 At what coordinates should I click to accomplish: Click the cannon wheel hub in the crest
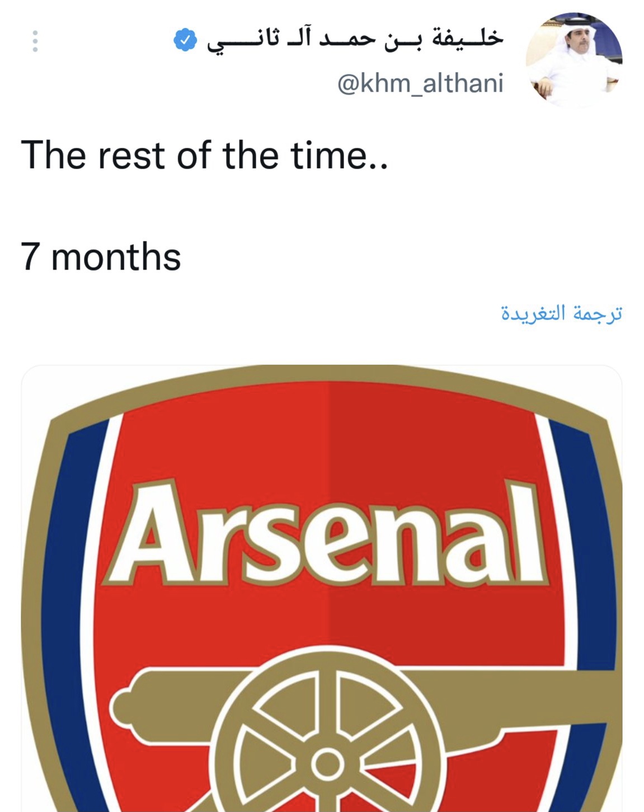pyautogui.click(x=328, y=763)
